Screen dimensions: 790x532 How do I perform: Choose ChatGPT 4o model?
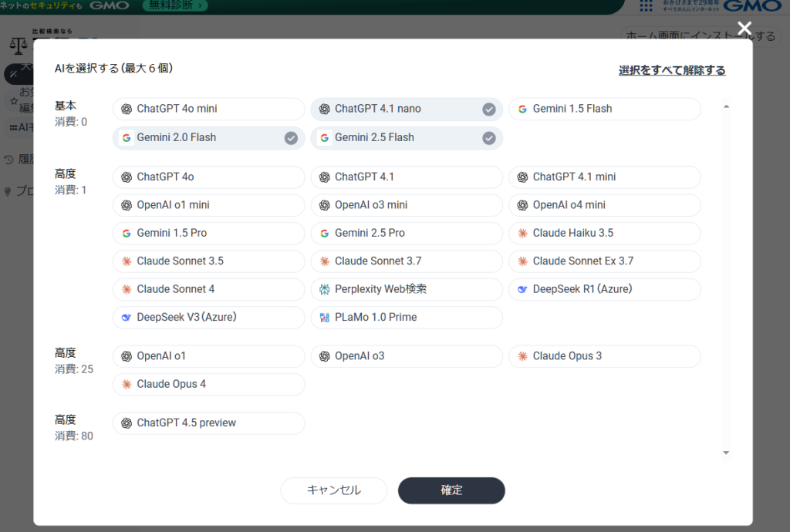coord(208,177)
